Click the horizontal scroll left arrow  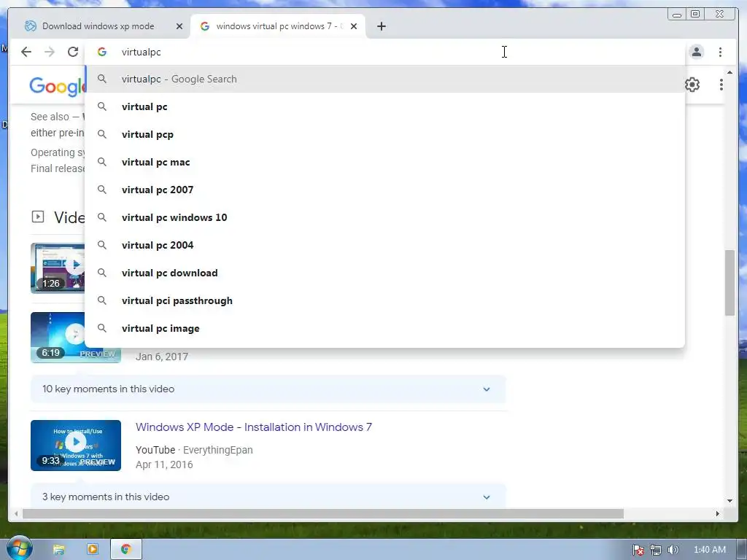(x=16, y=514)
